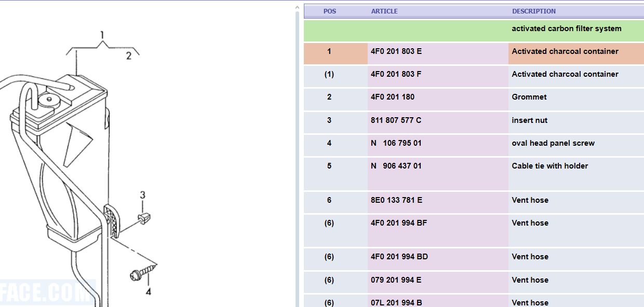Click callout number 1 in the diagram
This screenshot has width=644, height=307.
click(102, 35)
